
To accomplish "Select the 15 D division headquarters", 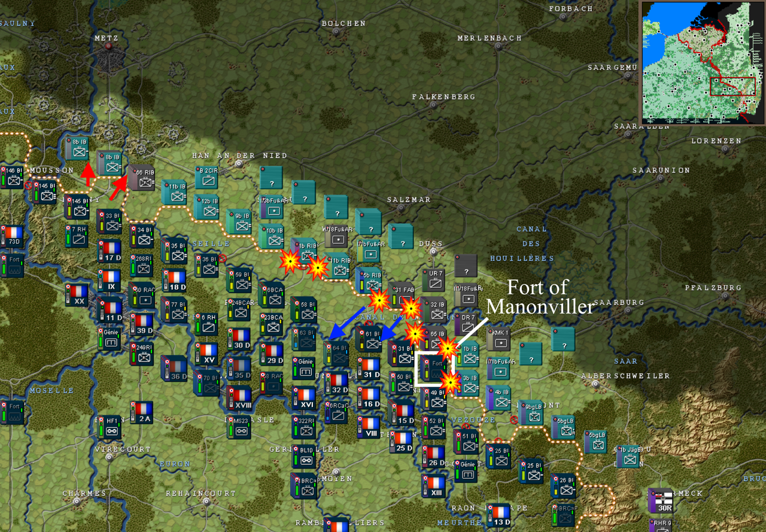I will (401, 412).
